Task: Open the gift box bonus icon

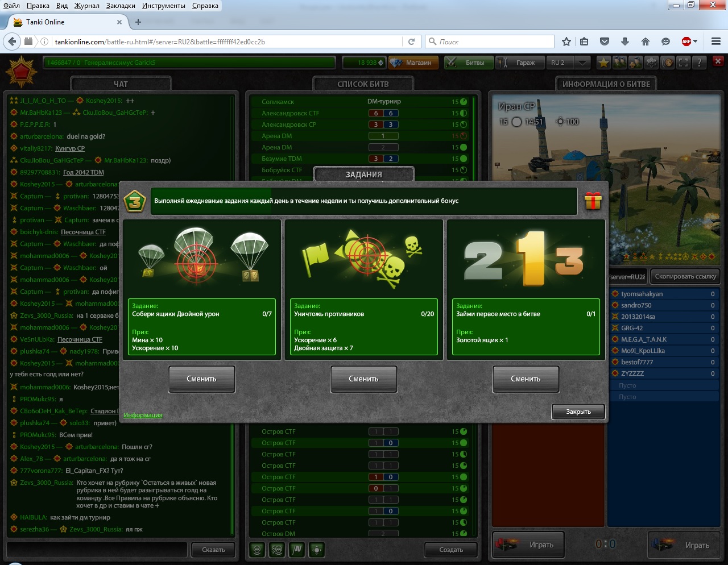Action: 593,201
